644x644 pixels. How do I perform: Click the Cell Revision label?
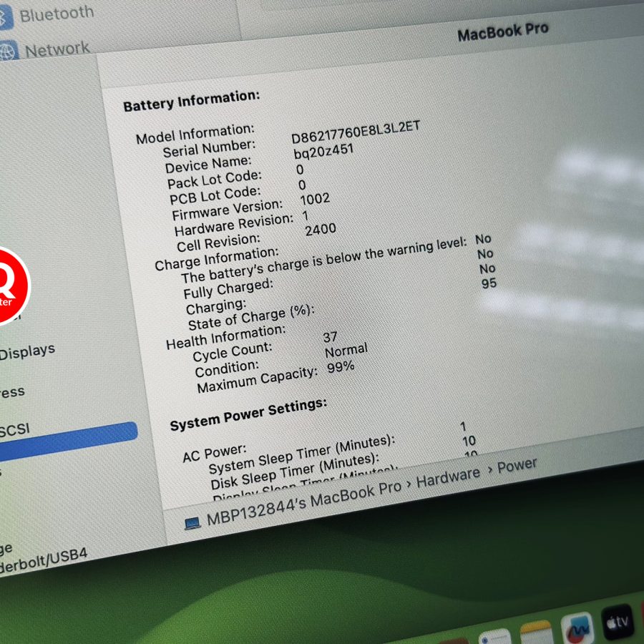tap(218, 243)
